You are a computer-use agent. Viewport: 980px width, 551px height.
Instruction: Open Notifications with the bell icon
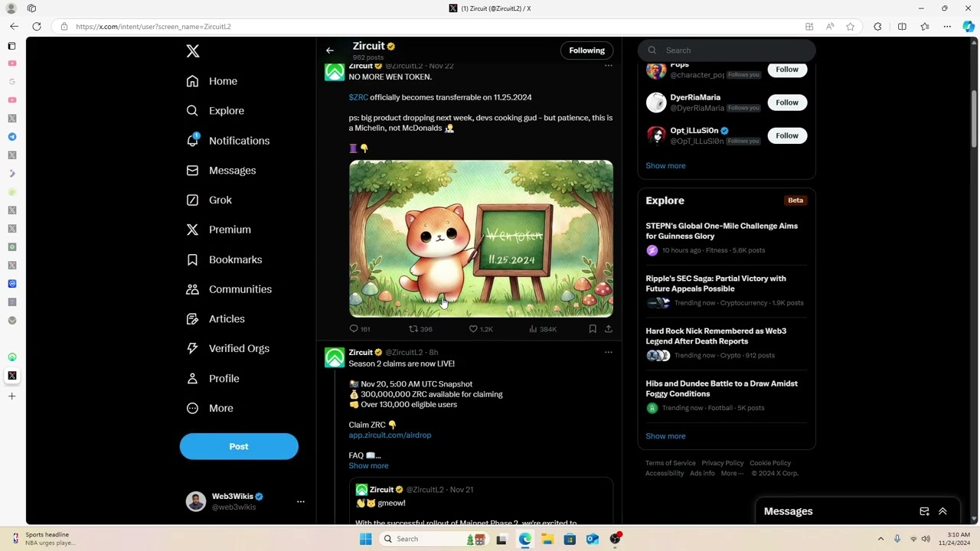[x=228, y=141]
